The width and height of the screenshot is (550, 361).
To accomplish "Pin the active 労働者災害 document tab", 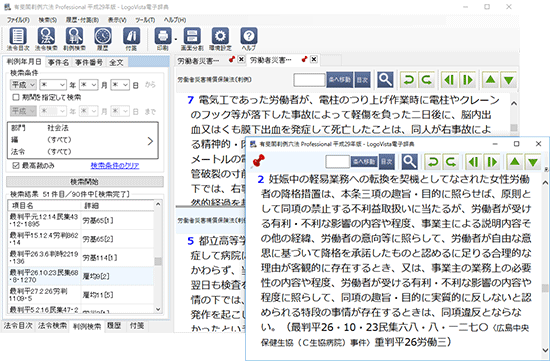I will 304,60.
